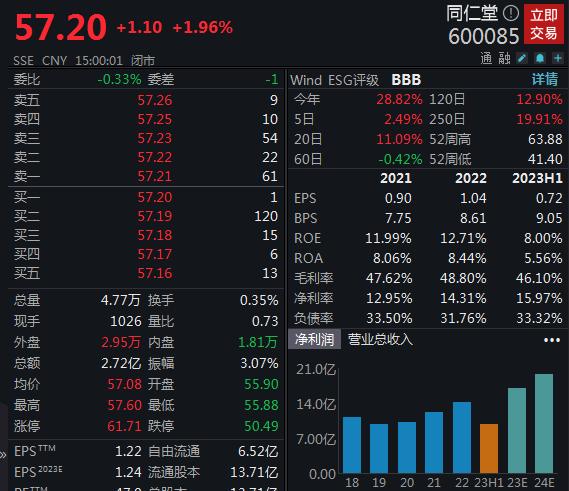Click the 2023H1 ROE value 8.00%

543,238
